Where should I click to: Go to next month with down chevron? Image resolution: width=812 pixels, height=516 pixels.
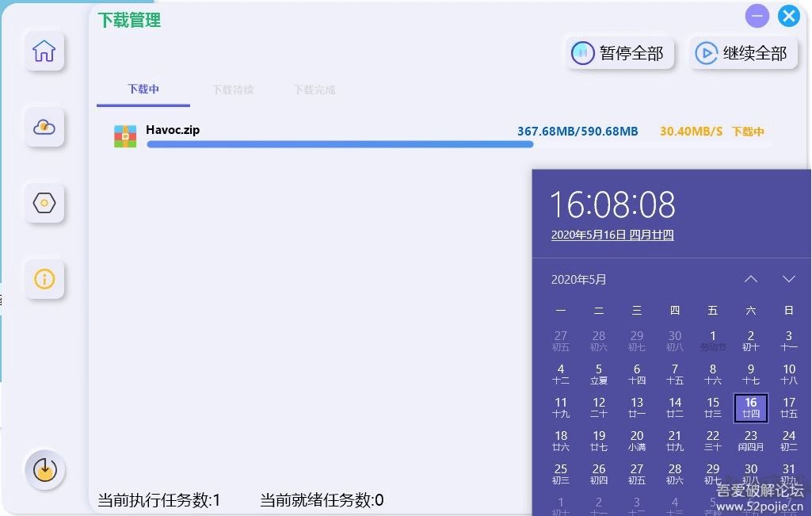coord(789,279)
